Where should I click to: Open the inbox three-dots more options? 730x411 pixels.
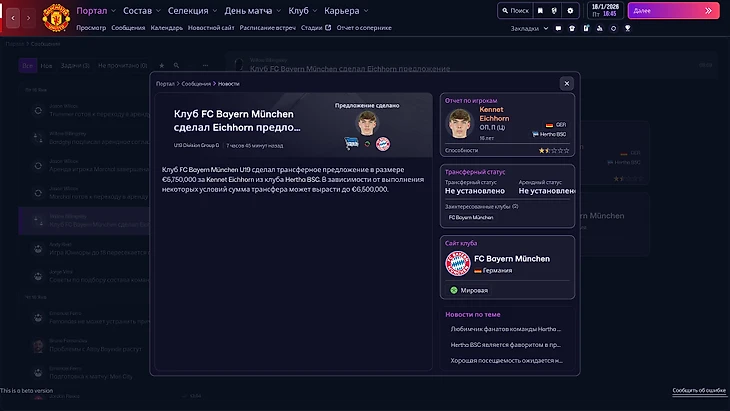(x=205, y=66)
